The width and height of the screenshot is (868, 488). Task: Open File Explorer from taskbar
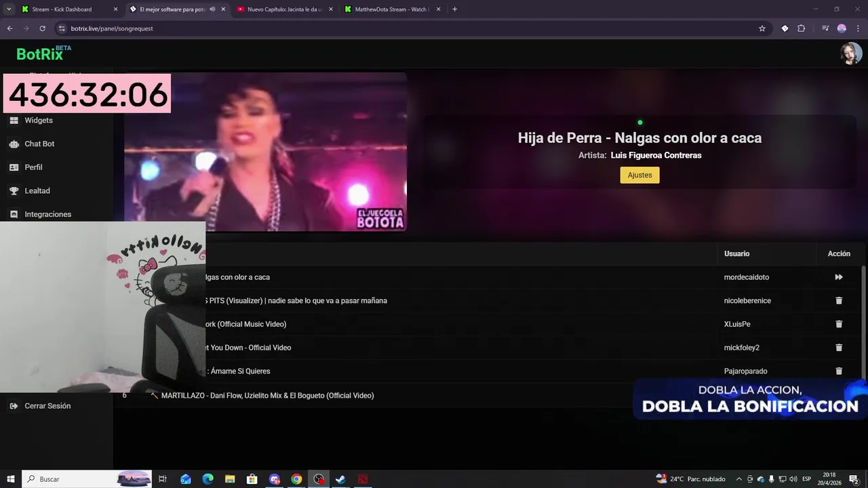point(230,479)
